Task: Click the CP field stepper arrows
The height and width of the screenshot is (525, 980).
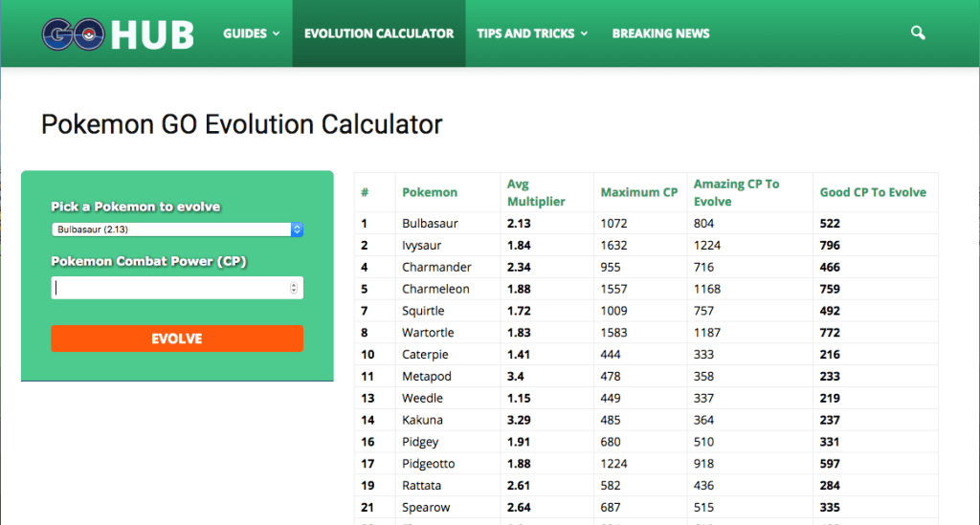Action: (294, 288)
